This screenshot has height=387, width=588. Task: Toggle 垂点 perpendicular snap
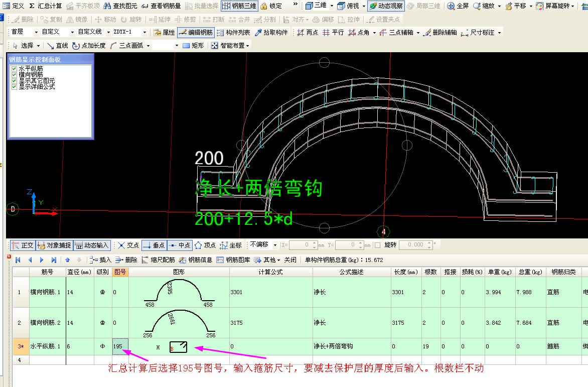point(154,245)
